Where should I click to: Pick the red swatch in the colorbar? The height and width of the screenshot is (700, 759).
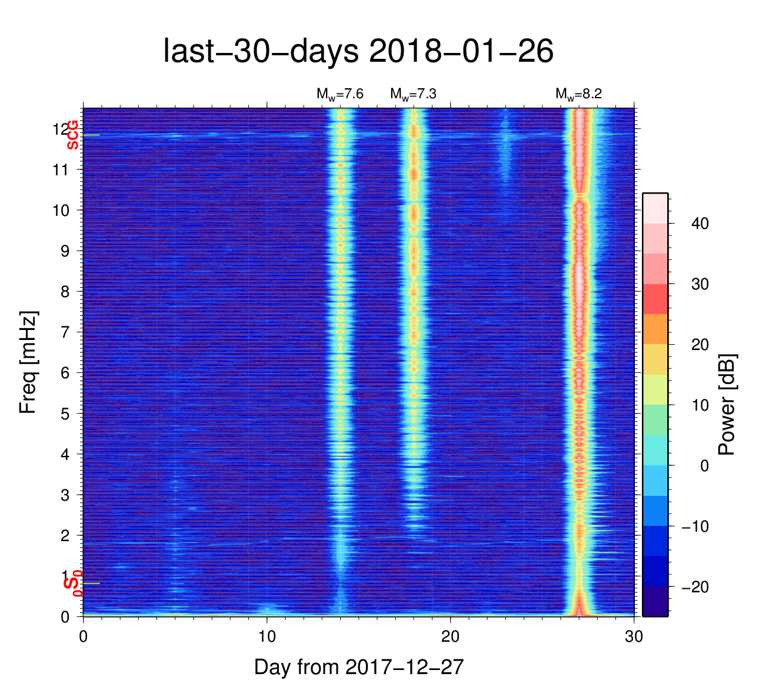(x=655, y=299)
